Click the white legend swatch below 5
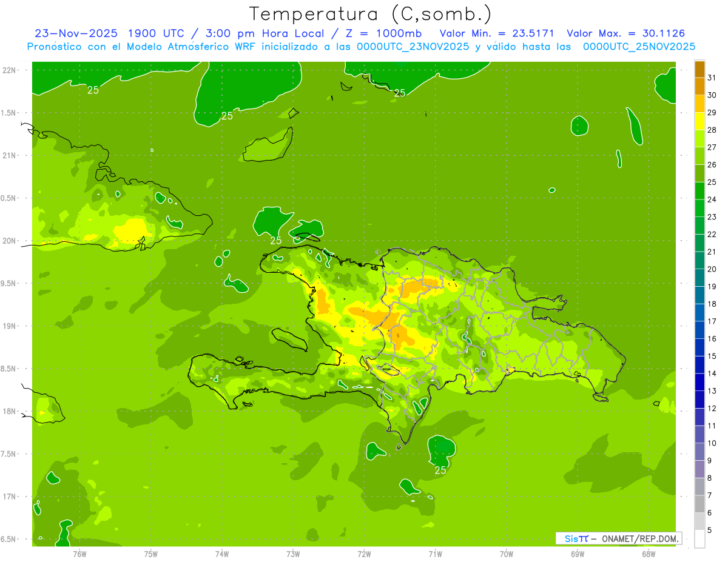This screenshot has width=728, height=562. pyautogui.click(x=699, y=539)
